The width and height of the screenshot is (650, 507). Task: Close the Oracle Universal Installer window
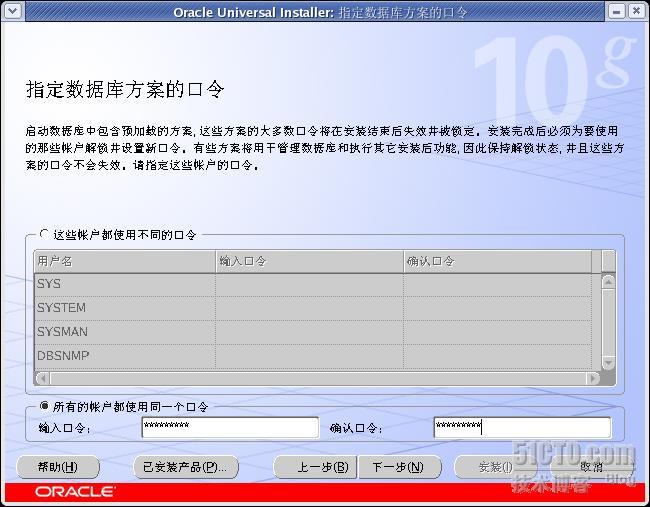(636, 11)
